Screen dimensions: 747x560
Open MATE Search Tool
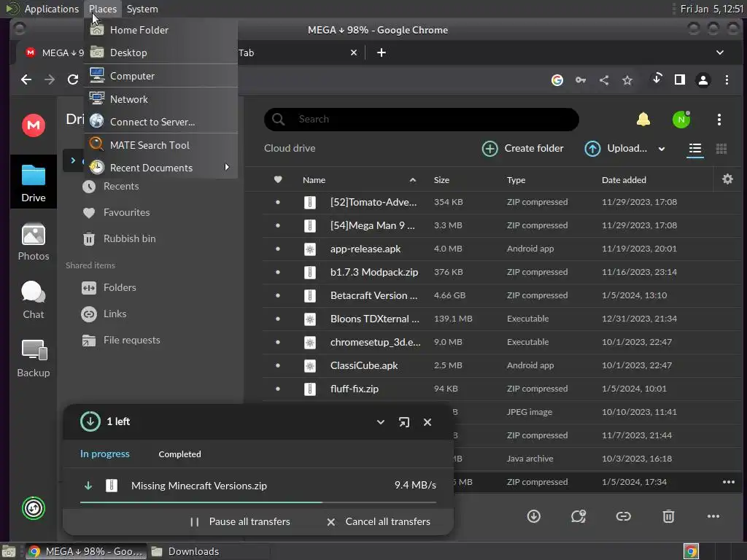click(161, 145)
